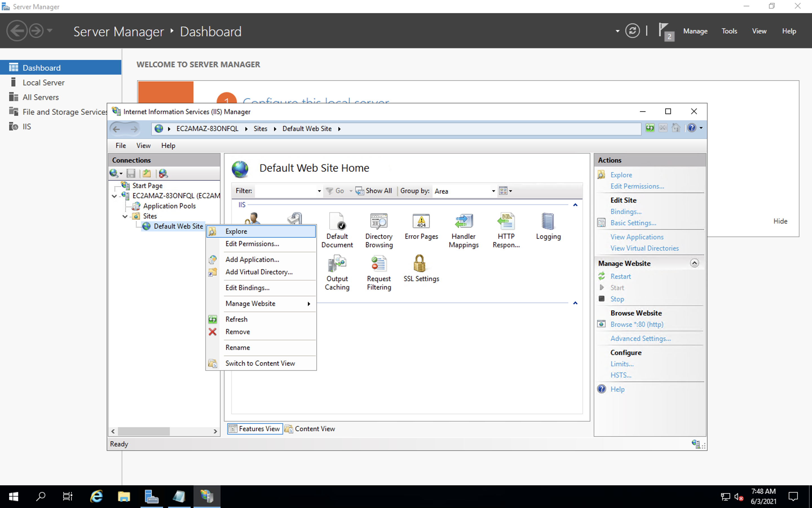Click the IIS Manager help icon in address bar
812x508 pixels.
(692, 128)
